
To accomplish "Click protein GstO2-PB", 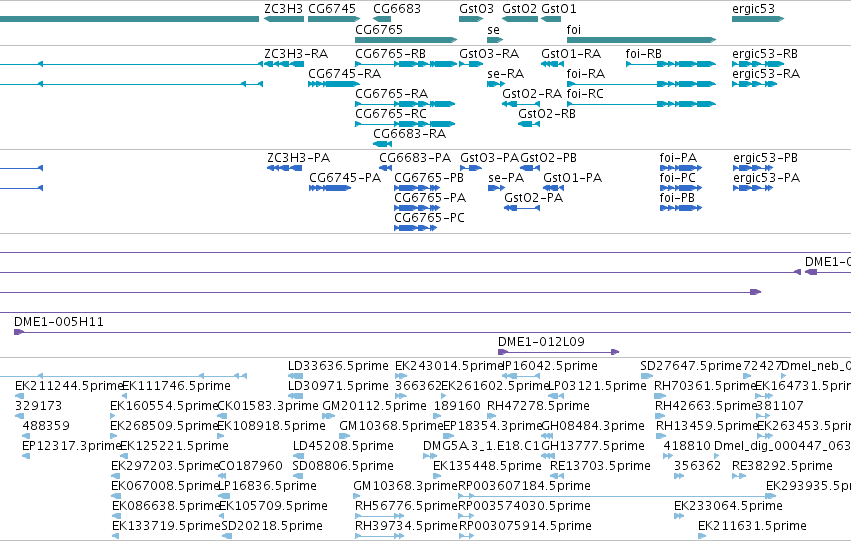I will pos(548,158).
